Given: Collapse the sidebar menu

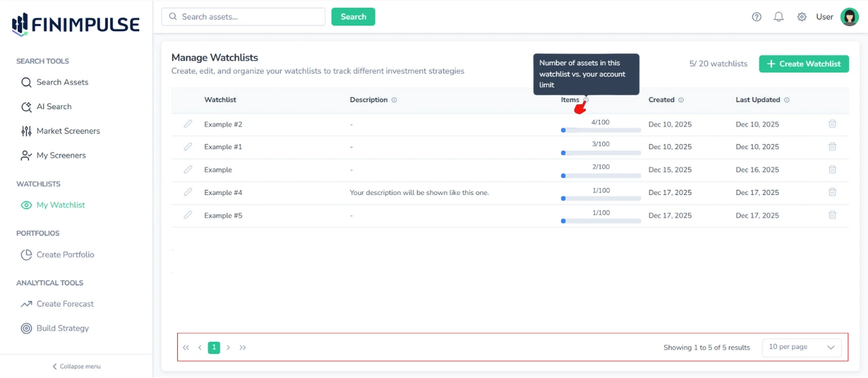Looking at the screenshot, I should [76, 366].
